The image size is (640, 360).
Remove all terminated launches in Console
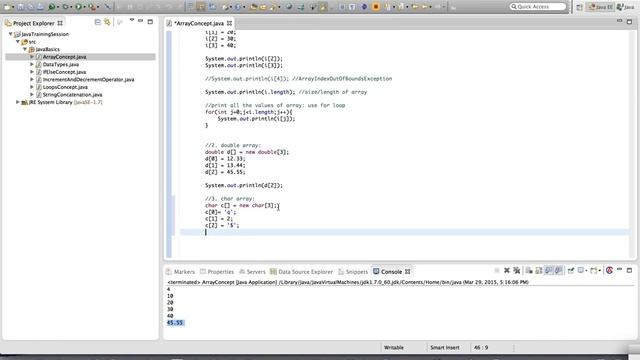pyautogui.click(x=517, y=270)
